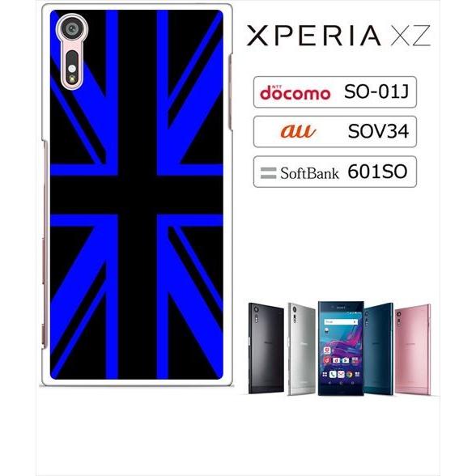Click the blue Union Jack case image

point(137,194)
